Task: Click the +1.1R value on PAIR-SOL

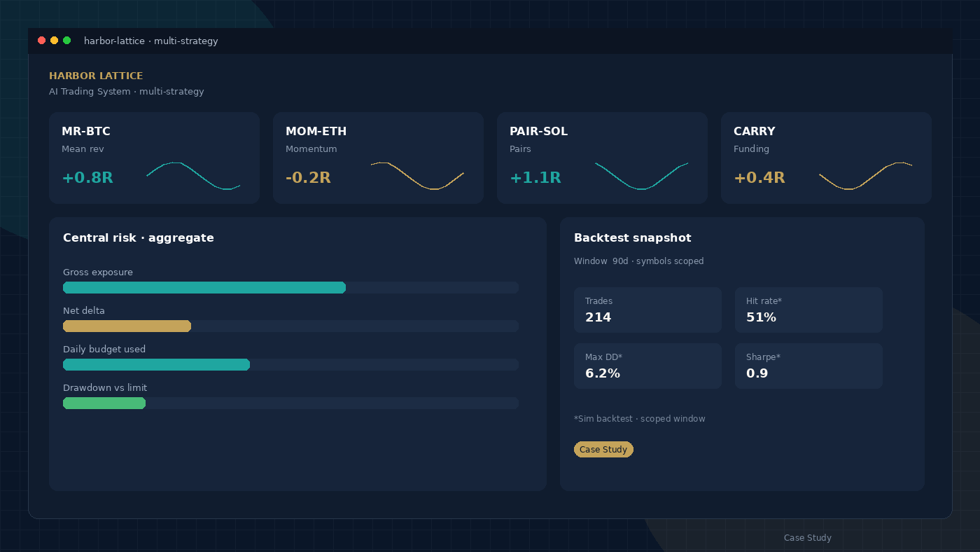Action: point(535,178)
